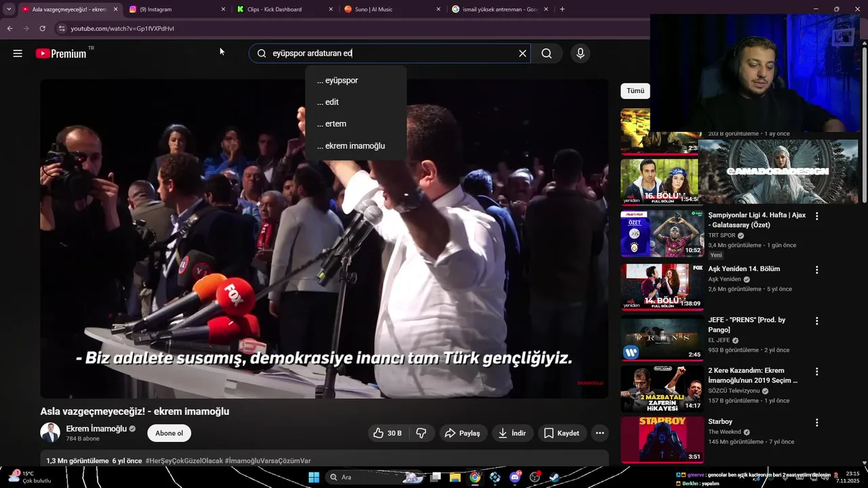Select the '... ertem' search suggestion

click(x=356, y=123)
